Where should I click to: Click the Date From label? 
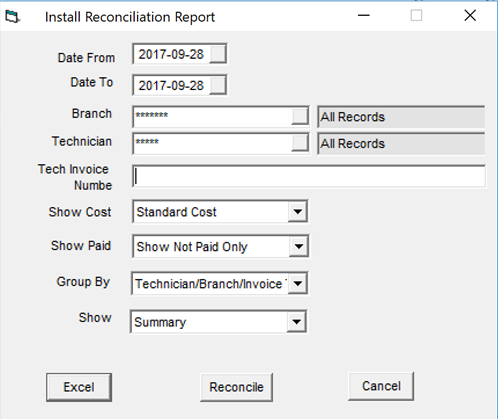point(86,57)
